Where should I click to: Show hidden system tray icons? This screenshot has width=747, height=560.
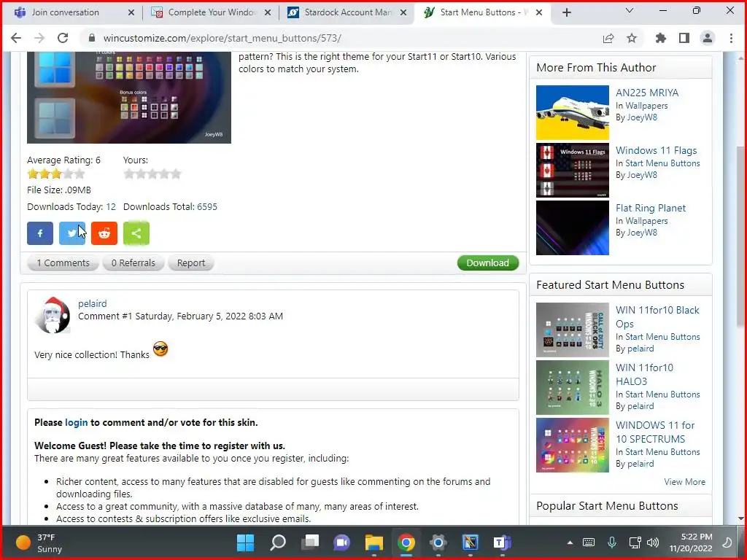tap(570, 542)
